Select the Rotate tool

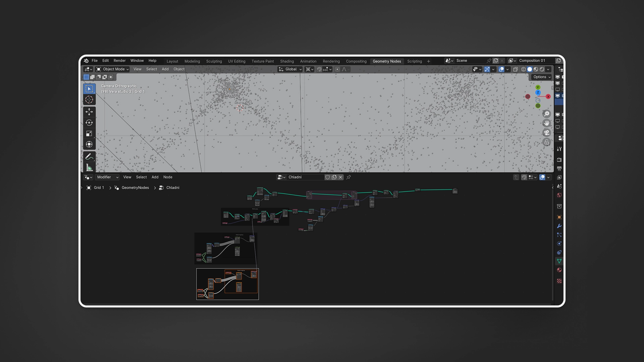[x=89, y=123]
